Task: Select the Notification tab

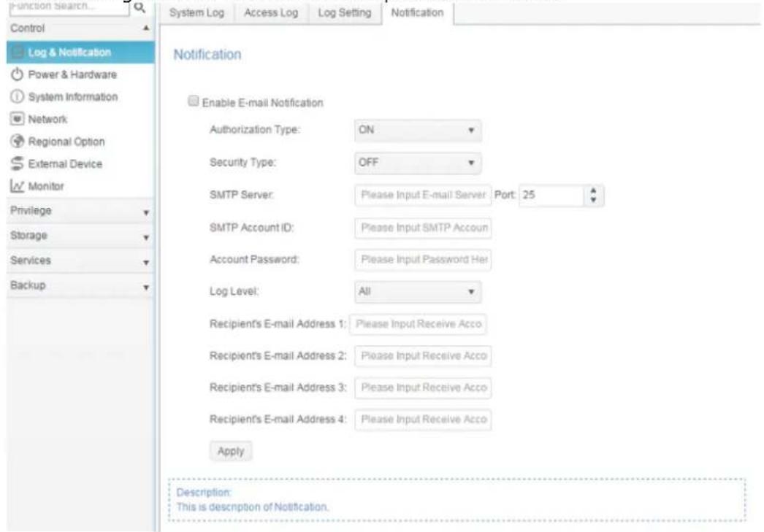Action: pyautogui.click(x=418, y=12)
